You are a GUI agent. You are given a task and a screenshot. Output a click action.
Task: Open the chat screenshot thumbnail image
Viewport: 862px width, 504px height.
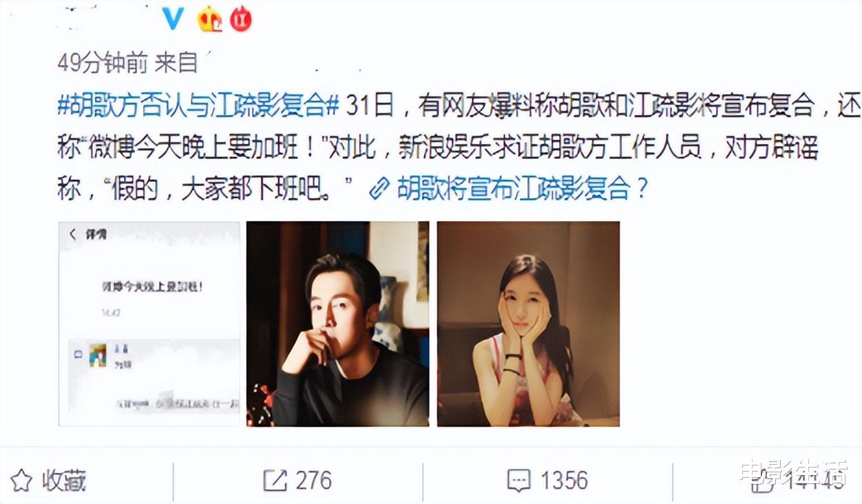click(x=149, y=324)
